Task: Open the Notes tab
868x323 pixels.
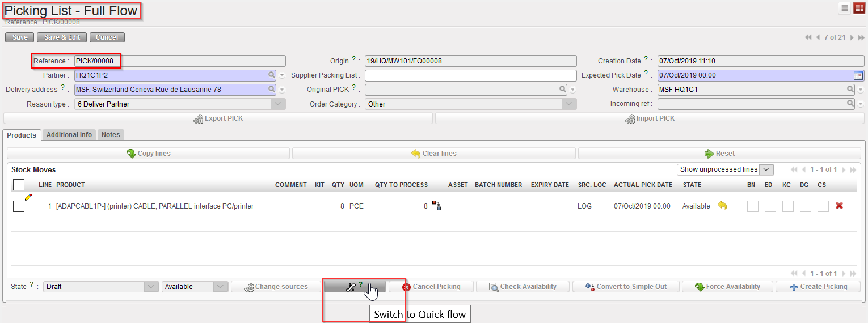Action: pos(111,135)
